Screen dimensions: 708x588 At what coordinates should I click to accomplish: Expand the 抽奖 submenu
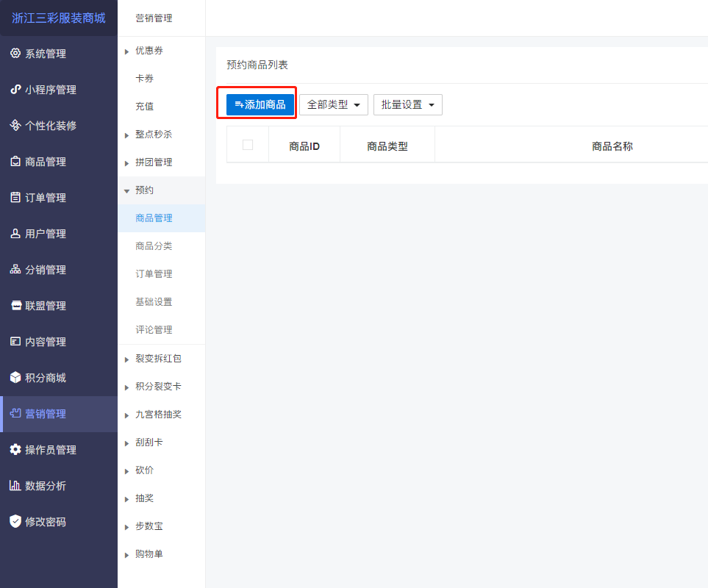click(x=127, y=500)
